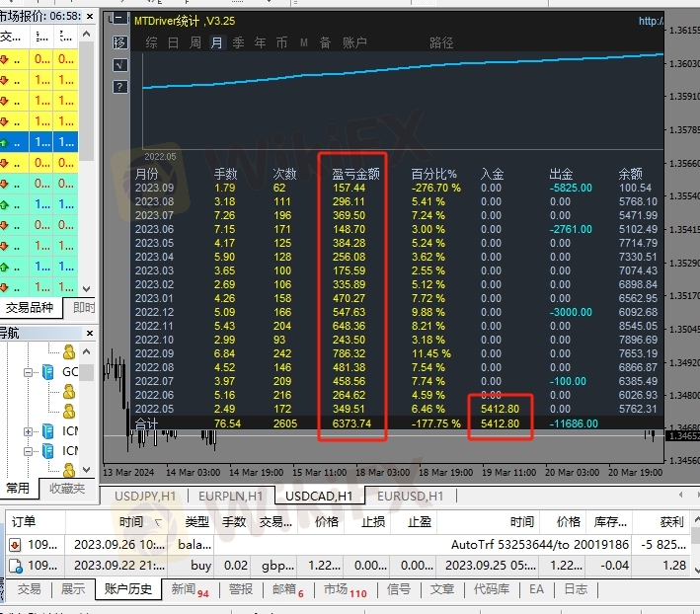700x614 pixels.
Task: Click the green up arrow in blue highlighted row
Action: [x=4, y=142]
